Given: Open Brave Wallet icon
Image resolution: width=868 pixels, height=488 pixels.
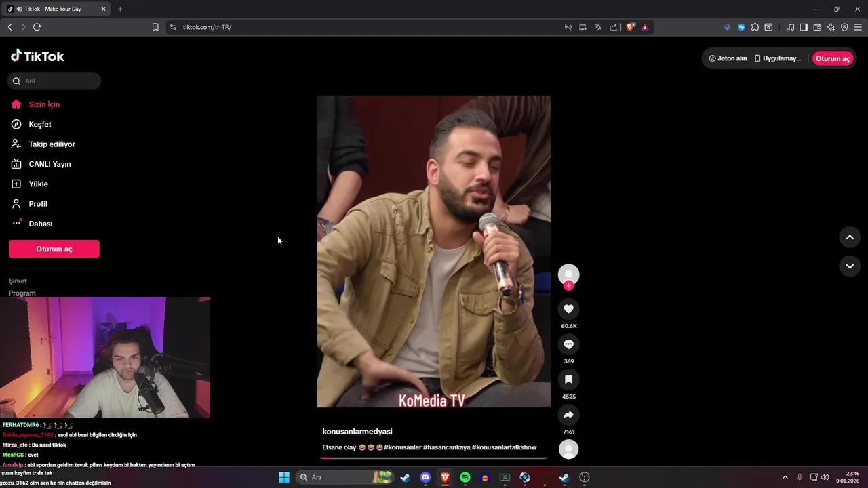Looking at the screenshot, I should [x=817, y=27].
